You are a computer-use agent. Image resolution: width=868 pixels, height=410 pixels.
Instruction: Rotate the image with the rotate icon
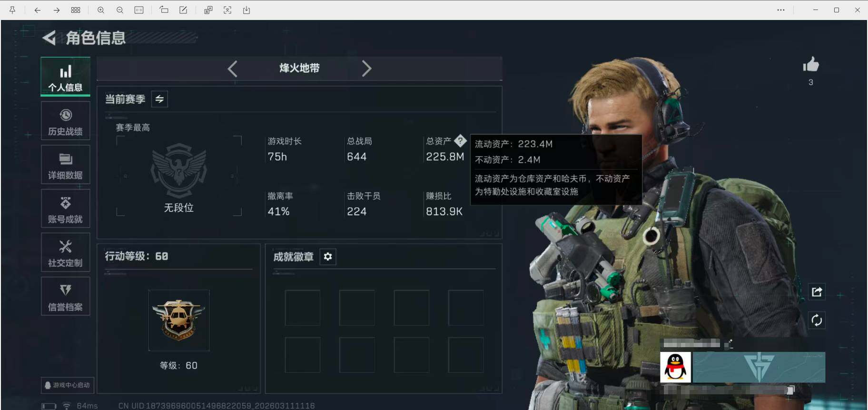click(164, 10)
